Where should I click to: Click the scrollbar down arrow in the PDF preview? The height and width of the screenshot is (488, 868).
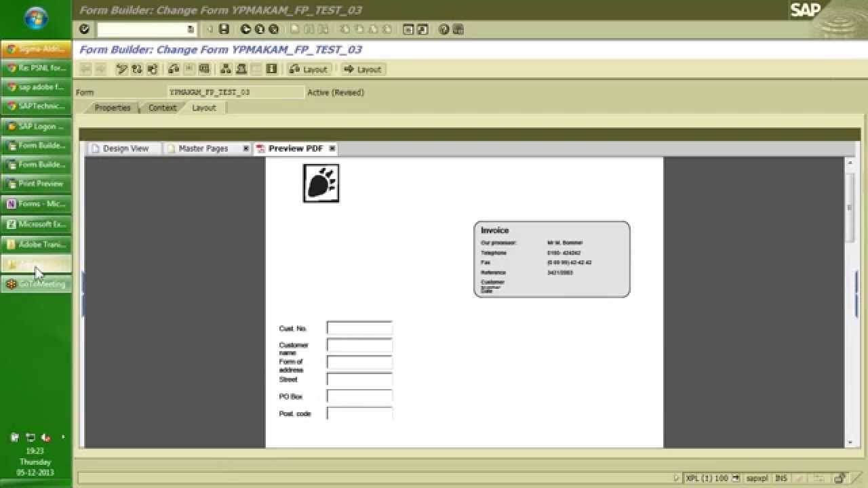(850, 442)
